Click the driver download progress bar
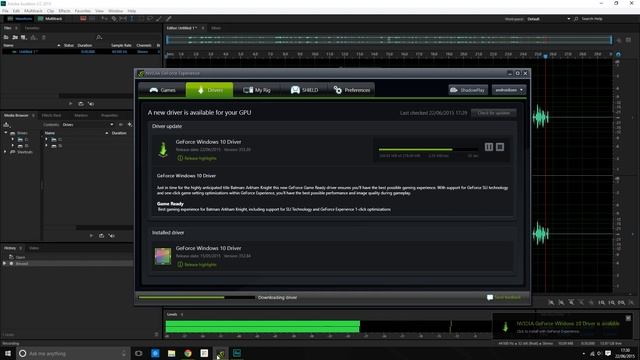 point(428,150)
